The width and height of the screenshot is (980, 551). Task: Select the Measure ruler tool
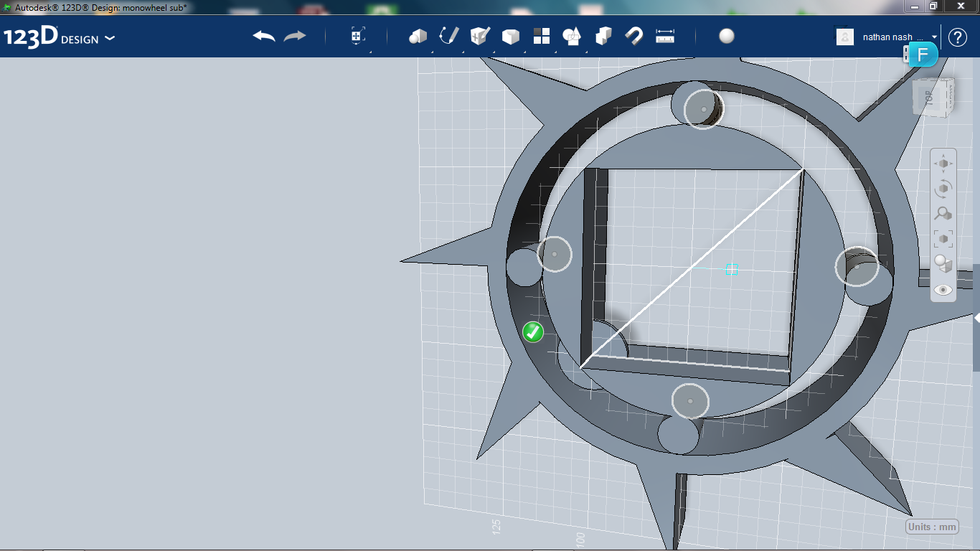tap(666, 36)
